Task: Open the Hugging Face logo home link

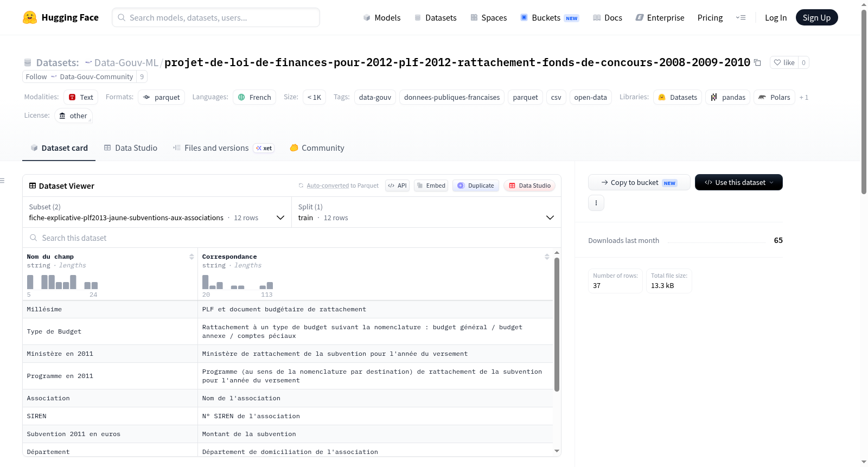Action: tap(61, 17)
